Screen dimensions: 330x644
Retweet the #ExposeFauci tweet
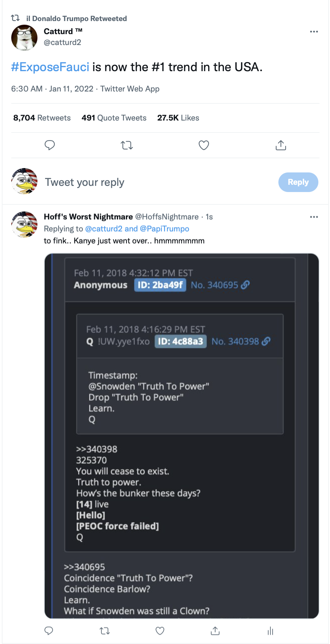[x=127, y=145]
